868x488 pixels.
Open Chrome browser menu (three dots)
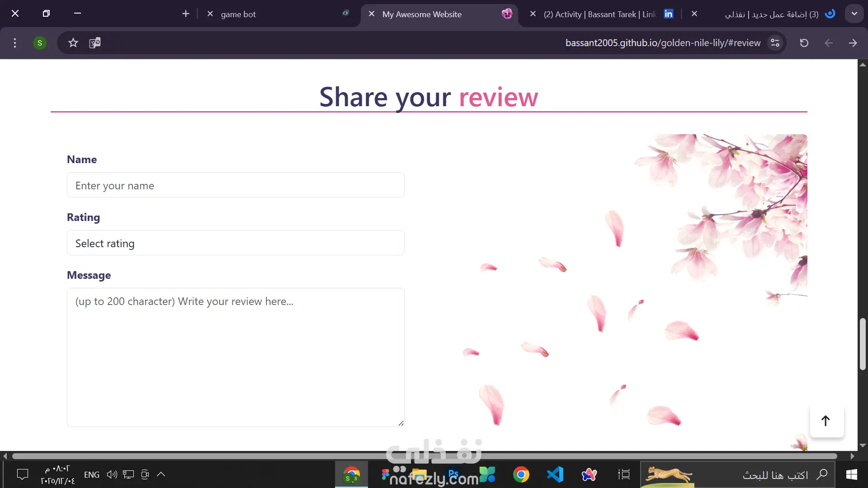(x=15, y=43)
